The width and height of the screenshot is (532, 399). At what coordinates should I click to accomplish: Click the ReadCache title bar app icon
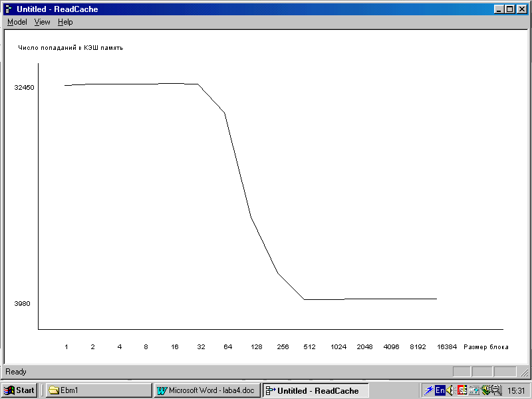click(x=9, y=9)
